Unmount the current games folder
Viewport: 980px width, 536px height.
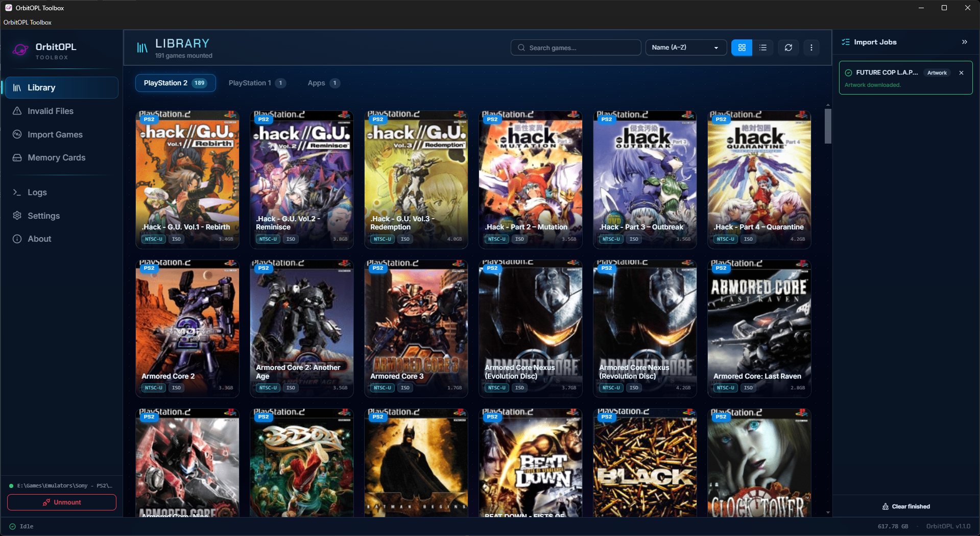pos(62,502)
